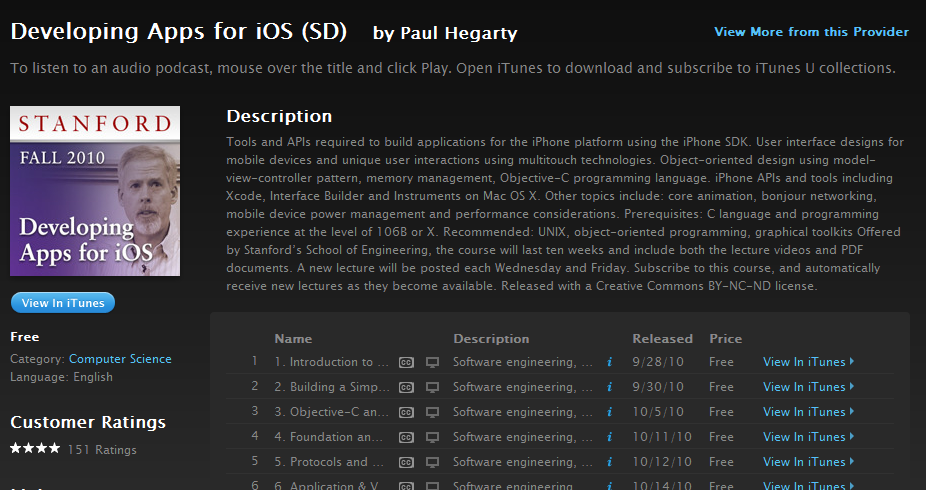Screen dimensions: 926x490
Task: Click info icon for lecture 1
Action: 609,362
